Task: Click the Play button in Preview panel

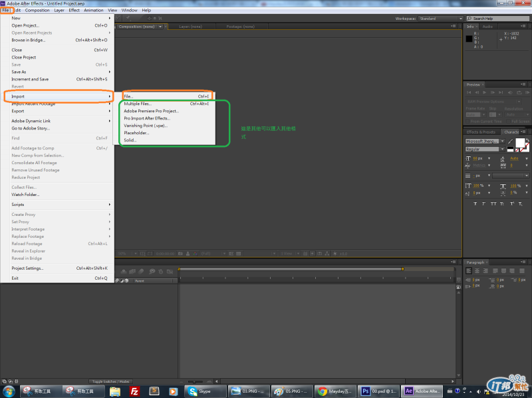Action: point(485,92)
